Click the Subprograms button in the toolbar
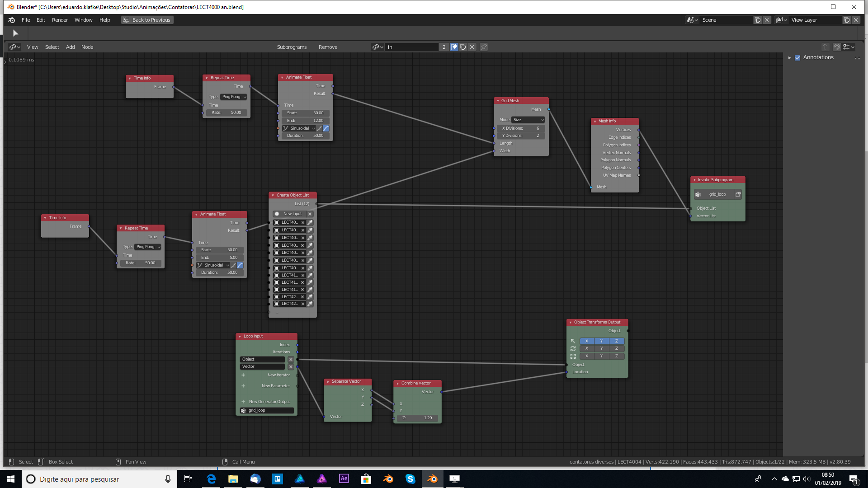The height and width of the screenshot is (488, 868). point(292,47)
